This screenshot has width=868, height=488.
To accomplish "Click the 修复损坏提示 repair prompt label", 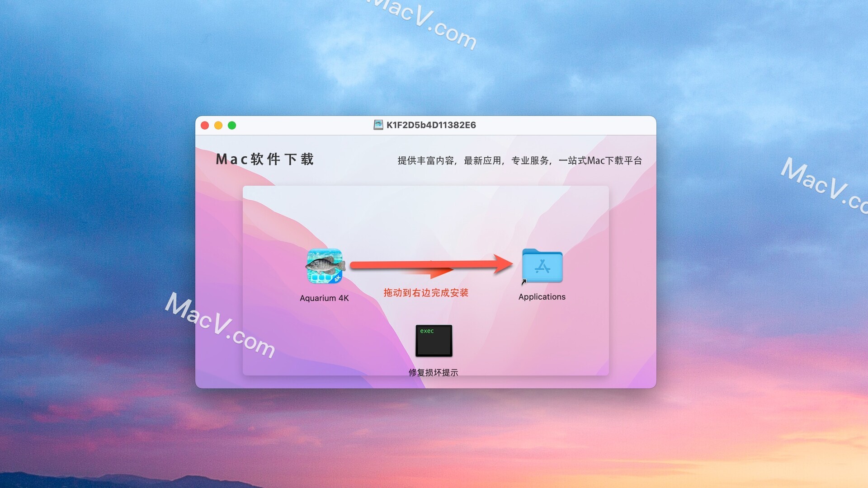I will [x=434, y=372].
